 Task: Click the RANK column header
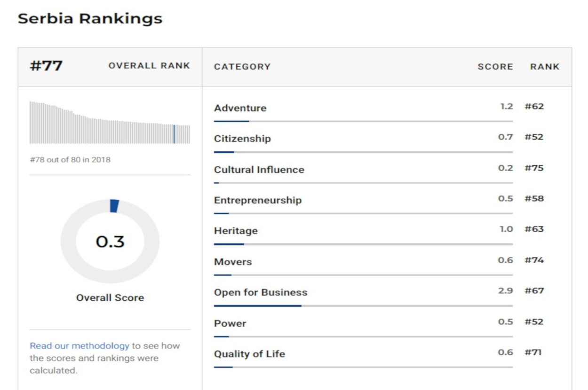(x=545, y=67)
